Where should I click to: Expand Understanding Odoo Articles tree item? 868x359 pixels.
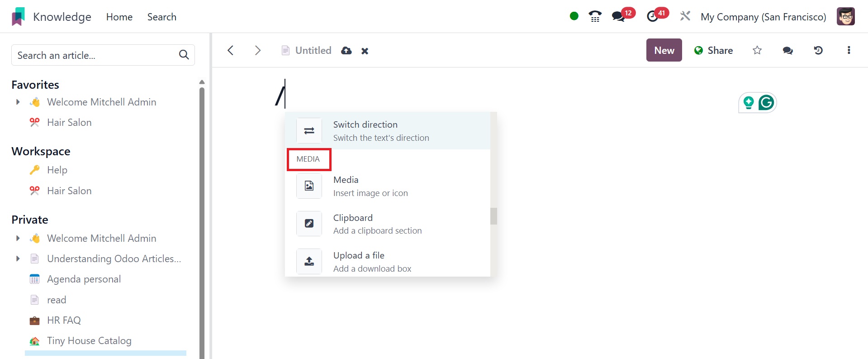pos(18,259)
